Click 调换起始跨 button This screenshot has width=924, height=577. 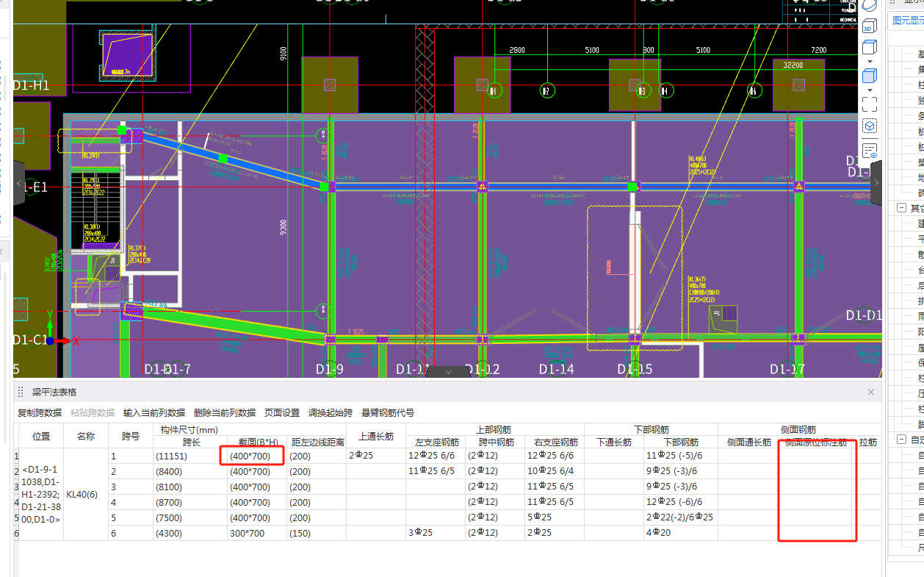(331, 413)
